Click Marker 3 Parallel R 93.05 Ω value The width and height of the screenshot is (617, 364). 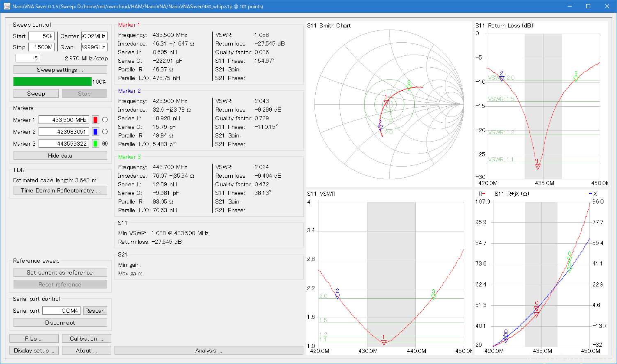163,201
